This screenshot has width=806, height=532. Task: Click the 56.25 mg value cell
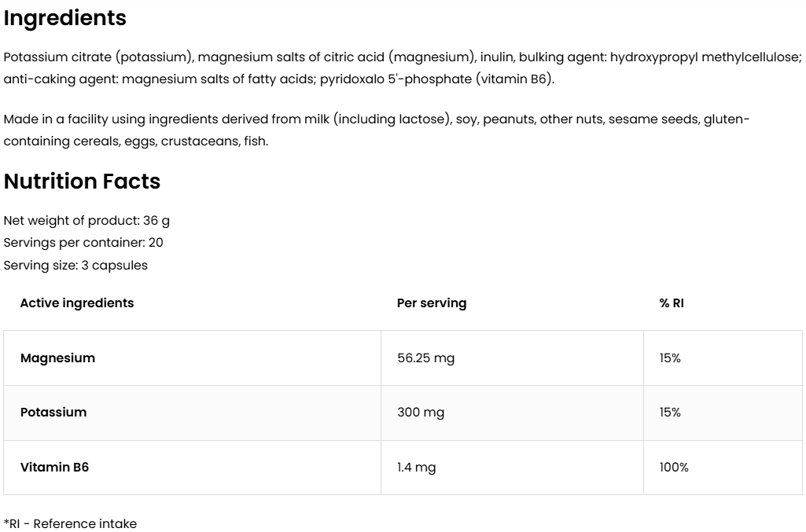point(426,358)
